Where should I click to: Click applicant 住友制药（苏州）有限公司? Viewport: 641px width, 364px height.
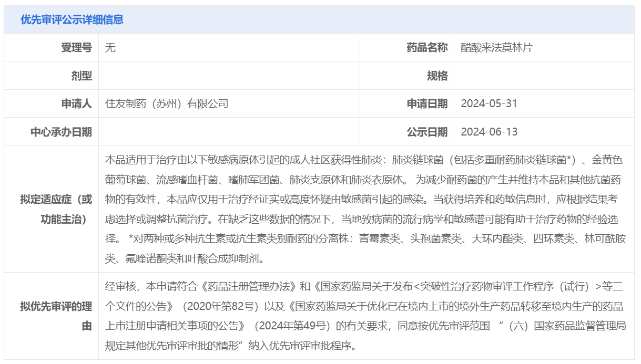167,103
